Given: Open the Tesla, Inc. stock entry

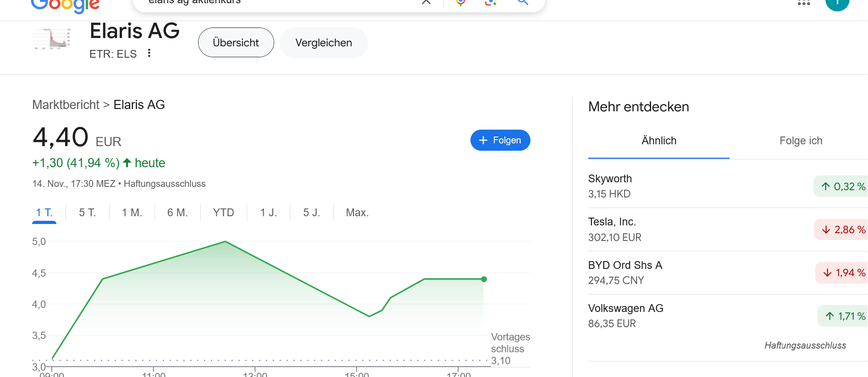Looking at the screenshot, I should pyautogui.click(x=612, y=222).
